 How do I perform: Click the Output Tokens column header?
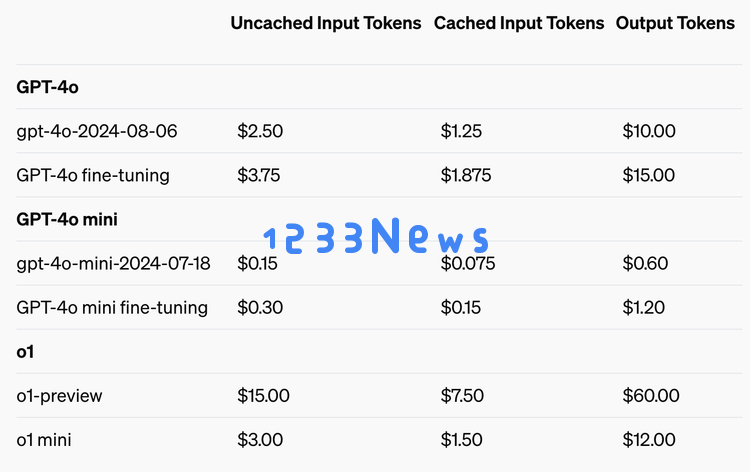point(675,23)
